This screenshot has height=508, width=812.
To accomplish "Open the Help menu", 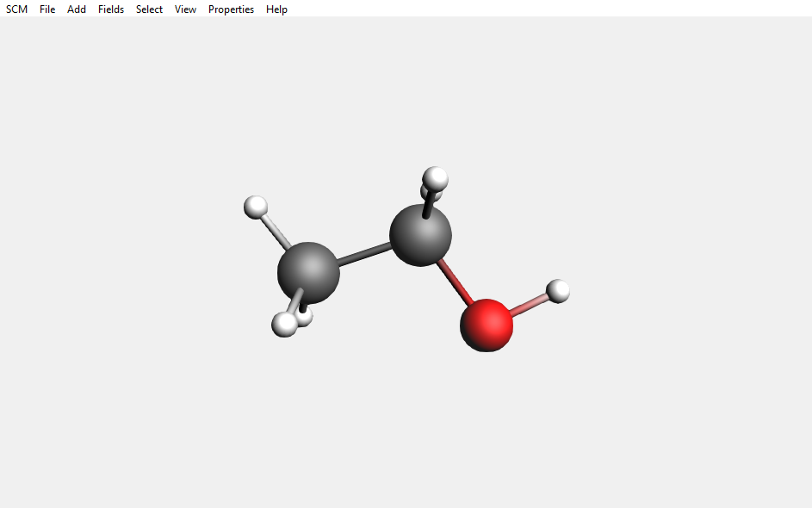I will [x=276, y=9].
